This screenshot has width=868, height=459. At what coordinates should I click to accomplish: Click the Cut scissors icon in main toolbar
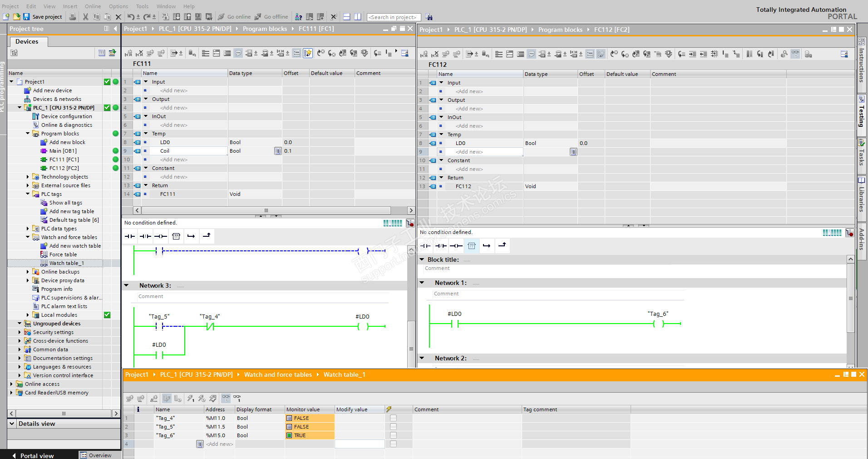point(85,17)
